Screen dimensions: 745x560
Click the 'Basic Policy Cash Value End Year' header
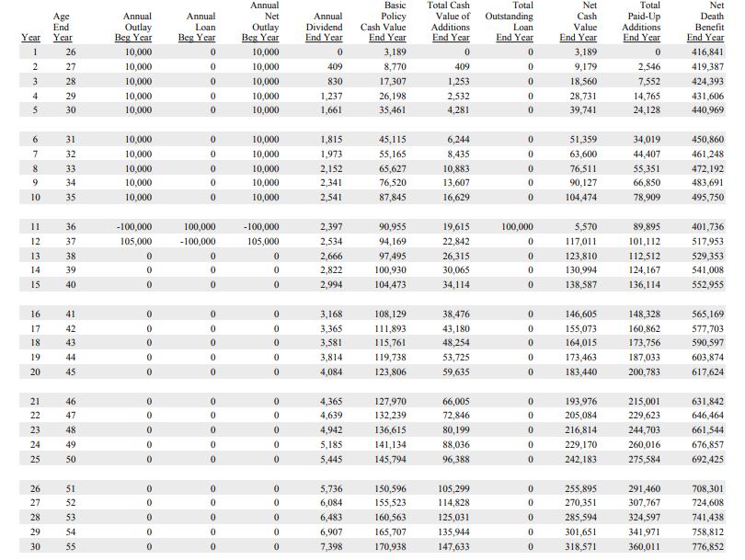(384, 21)
